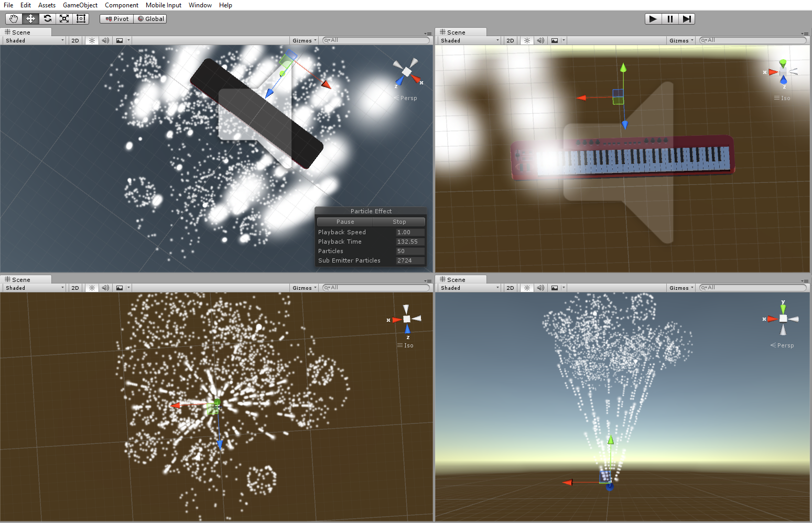
Task: Select the Hand tool in the toolbar
Action: (x=14, y=19)
